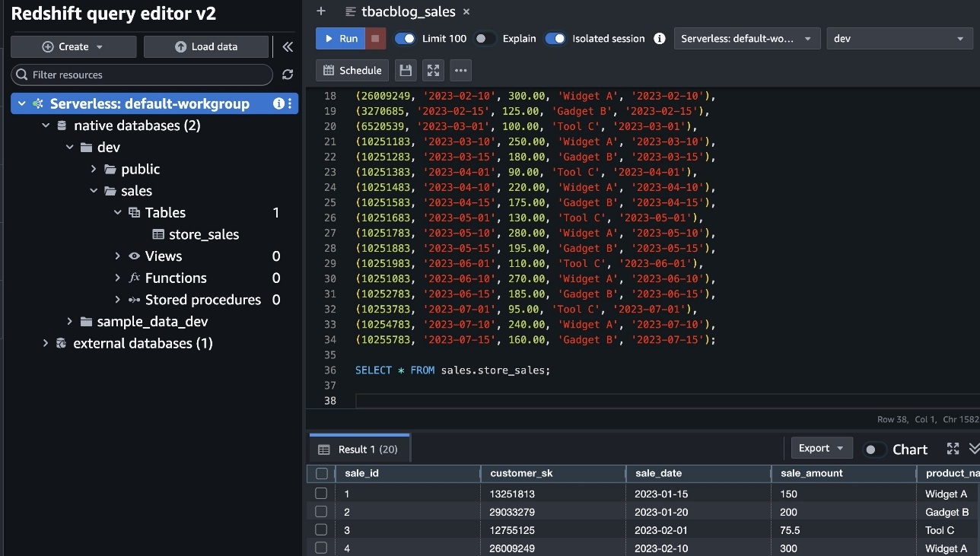The image size is (980, 556).
Task: Expand results to full screen
Action: pos(953,449)
